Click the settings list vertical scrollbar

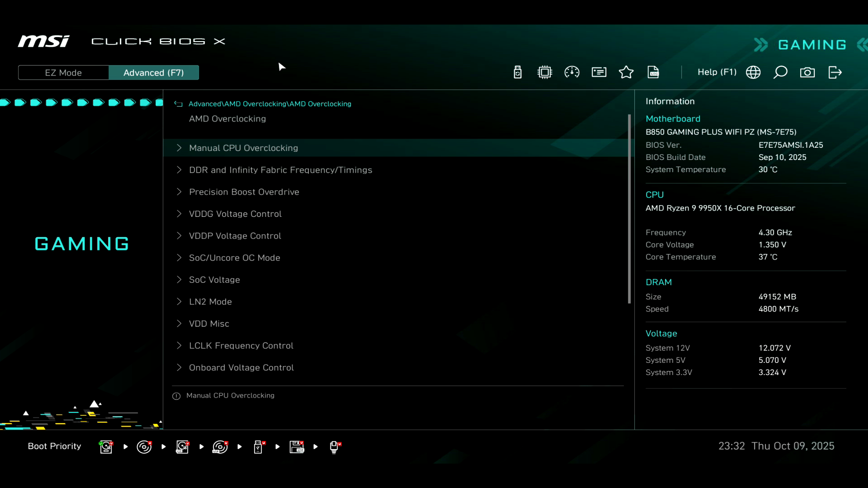point(629,208)
